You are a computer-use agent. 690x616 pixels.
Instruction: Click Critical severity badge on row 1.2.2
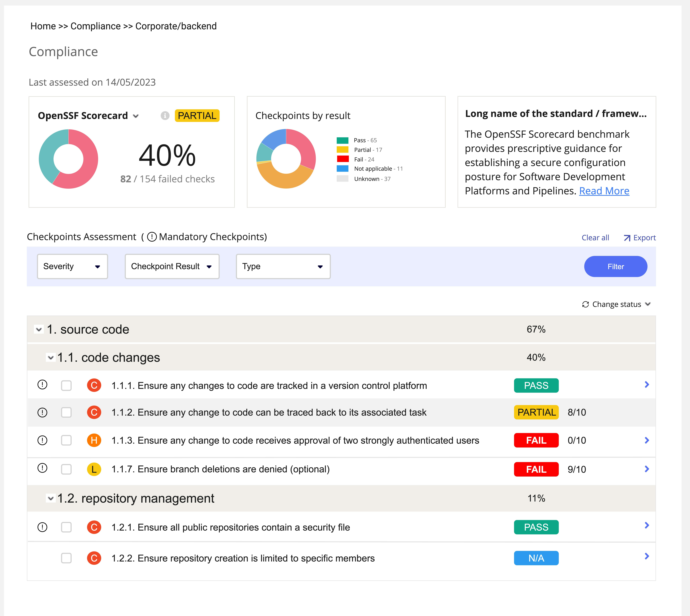point(94,558)
